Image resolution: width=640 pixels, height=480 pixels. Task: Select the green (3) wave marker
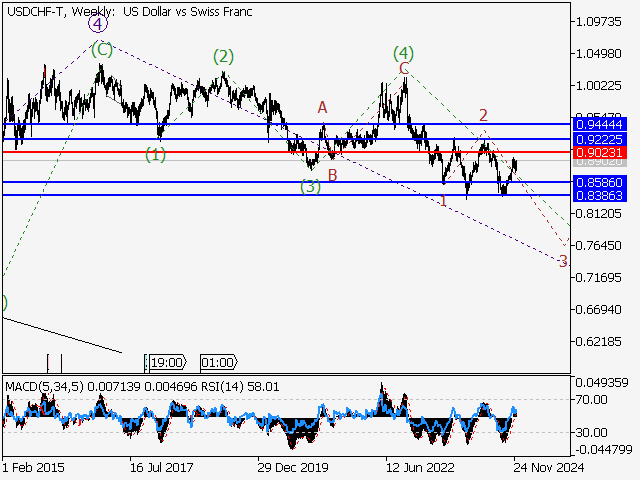pos(310,186)
